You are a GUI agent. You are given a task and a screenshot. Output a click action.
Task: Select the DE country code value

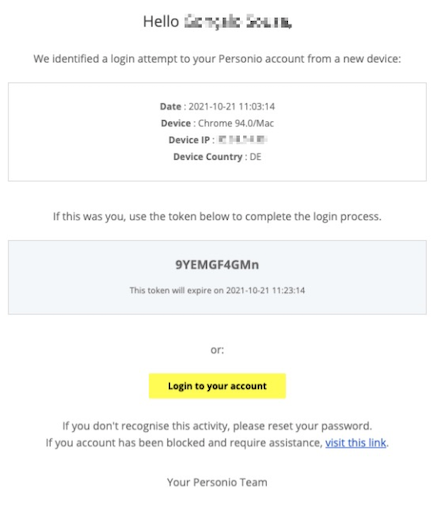[x=255, y=157]
